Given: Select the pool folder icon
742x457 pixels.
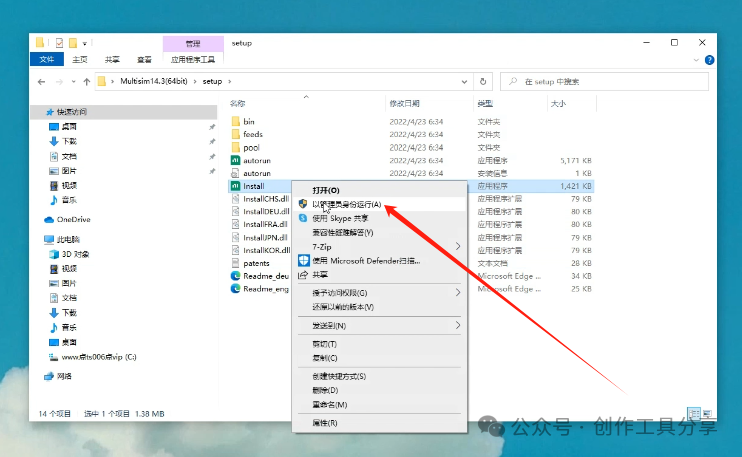Looking at the screenshot, I should pos(236,148).
